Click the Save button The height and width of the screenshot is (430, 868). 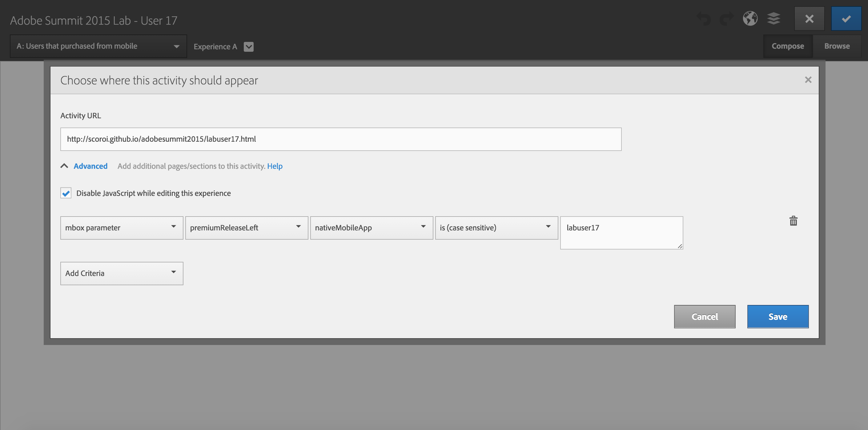[778, 317]
